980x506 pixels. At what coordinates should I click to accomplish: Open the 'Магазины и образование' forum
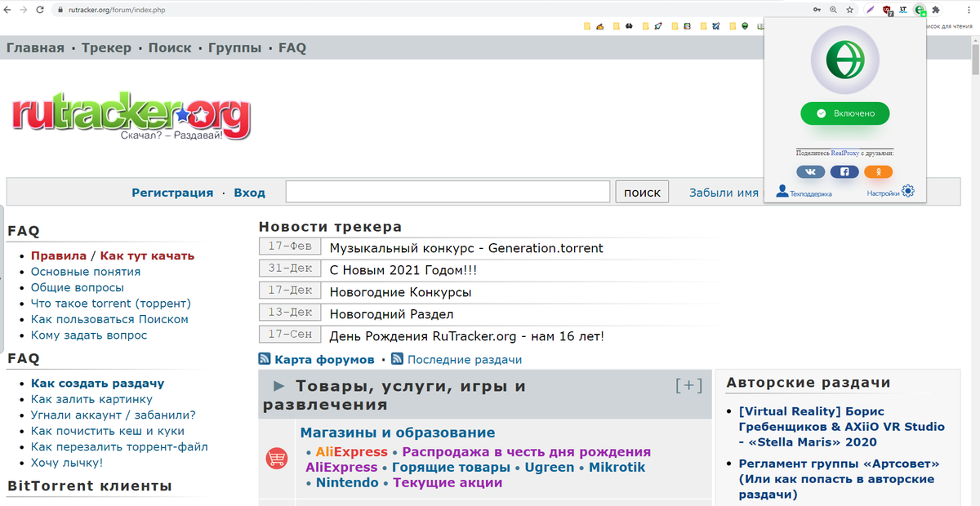[398, 433]
